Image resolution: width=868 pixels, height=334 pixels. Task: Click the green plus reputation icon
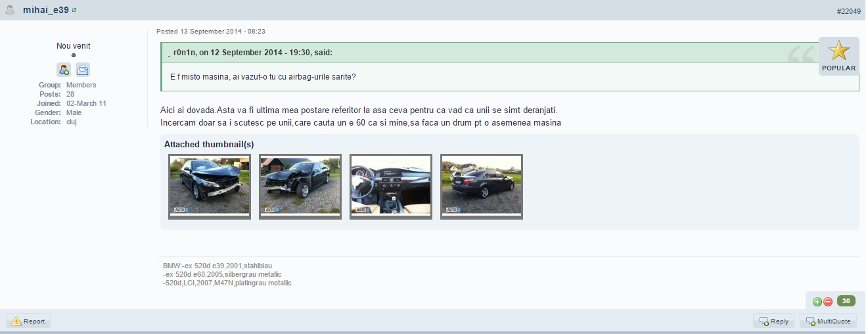tap(817, 302)
